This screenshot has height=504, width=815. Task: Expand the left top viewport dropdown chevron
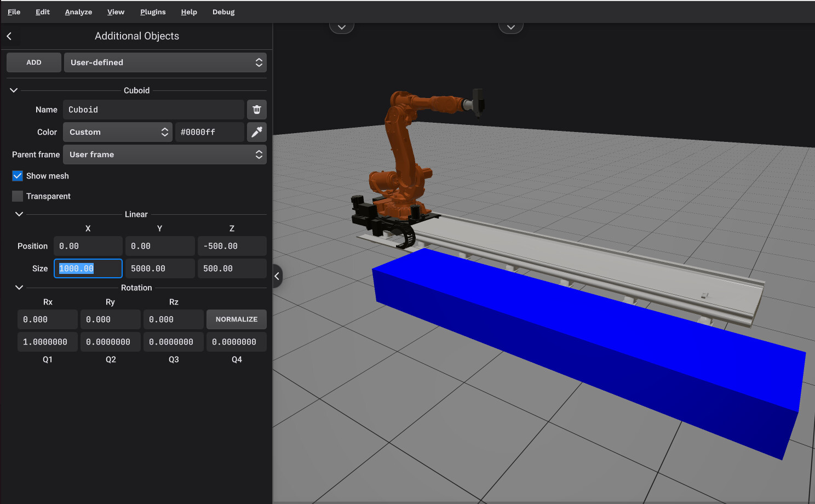(x=342, y=27)
